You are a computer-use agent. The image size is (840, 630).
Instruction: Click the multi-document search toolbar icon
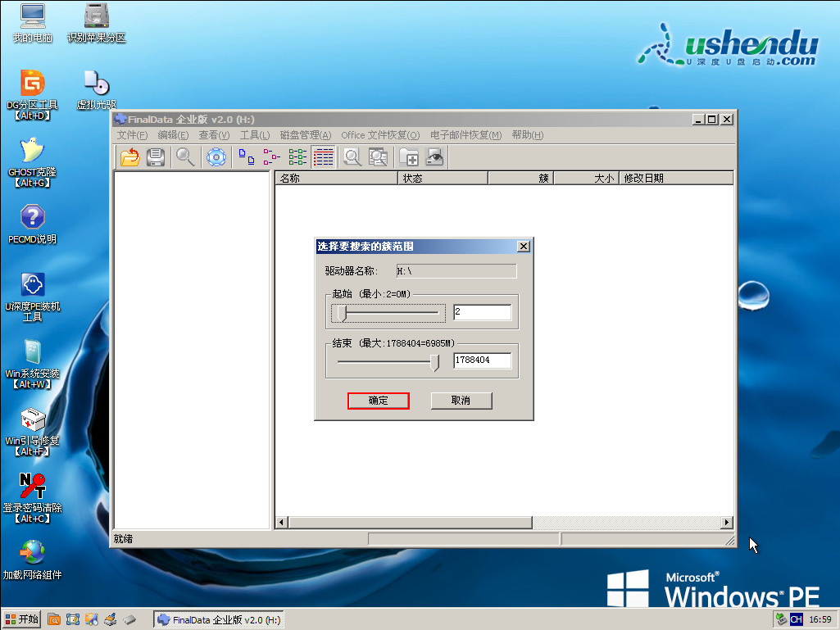tap(379, 157)
